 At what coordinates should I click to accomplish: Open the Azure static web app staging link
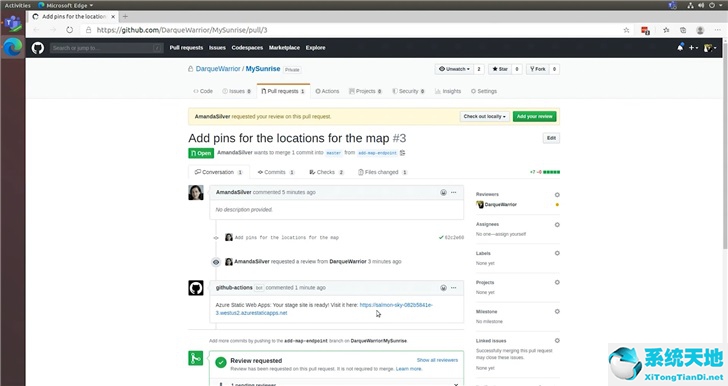[x=324, y=309]
